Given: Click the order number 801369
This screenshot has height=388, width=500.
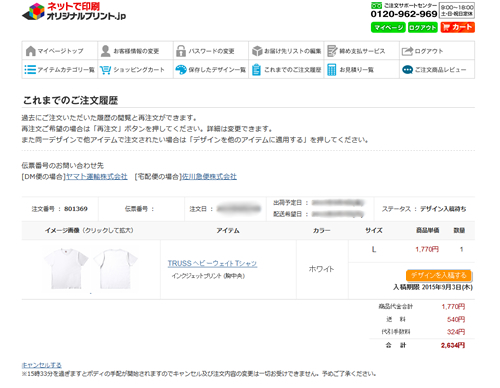Looking at the screenshot, I should tap(76, 209).
